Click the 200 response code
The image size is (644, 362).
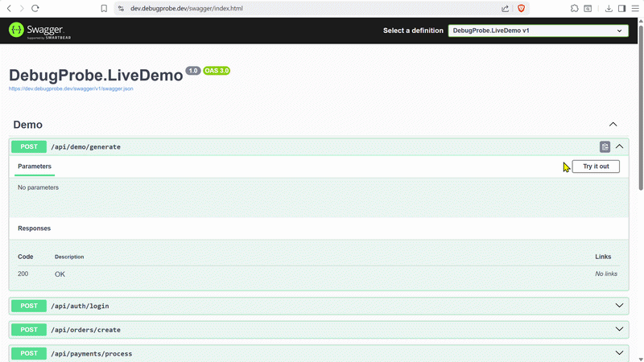coord(23,274)
